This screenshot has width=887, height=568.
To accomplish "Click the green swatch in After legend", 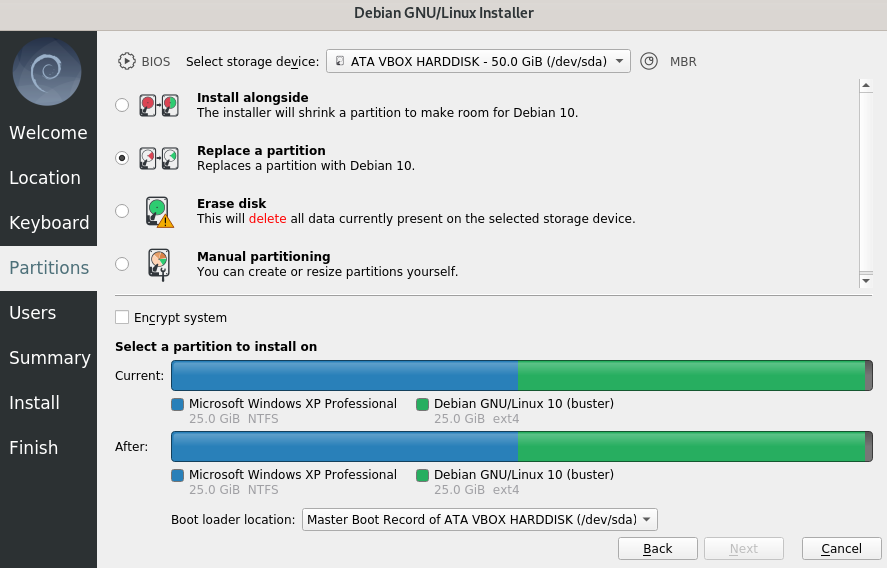I will click(x=422, y=475).
